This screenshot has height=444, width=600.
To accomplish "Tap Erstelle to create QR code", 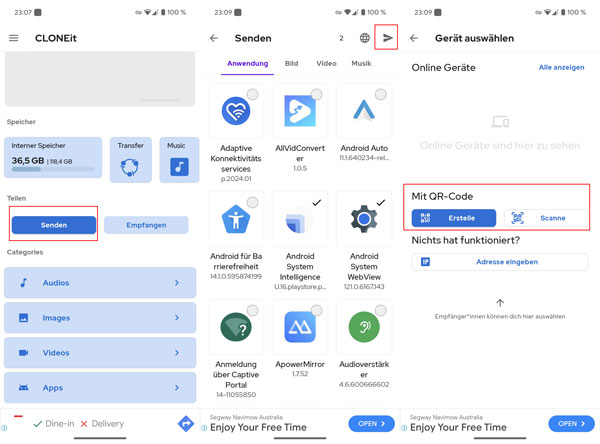I will (x=454, y=218).
